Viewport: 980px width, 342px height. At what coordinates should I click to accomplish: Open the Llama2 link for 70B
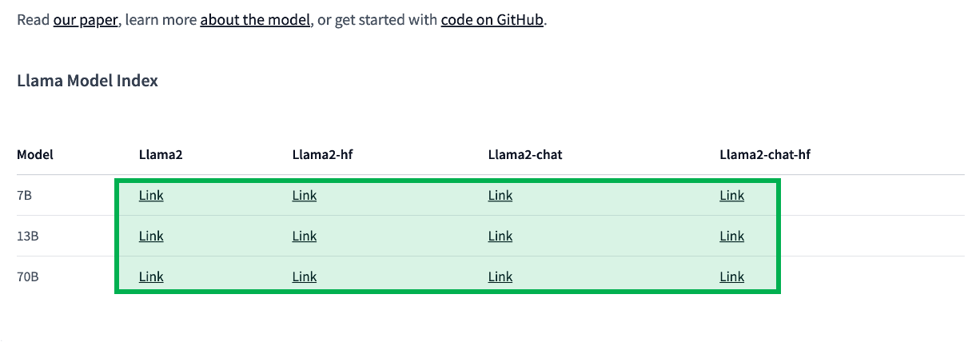151,276
